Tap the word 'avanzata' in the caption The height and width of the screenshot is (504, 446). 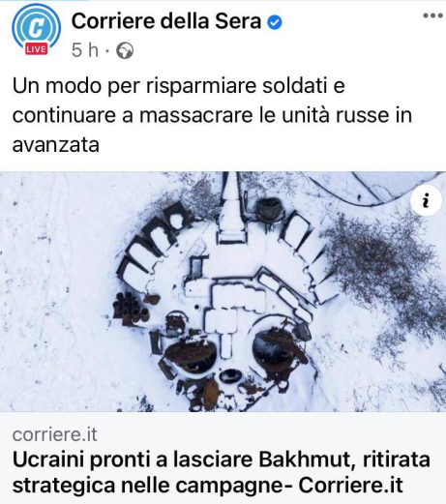(55, 145)
